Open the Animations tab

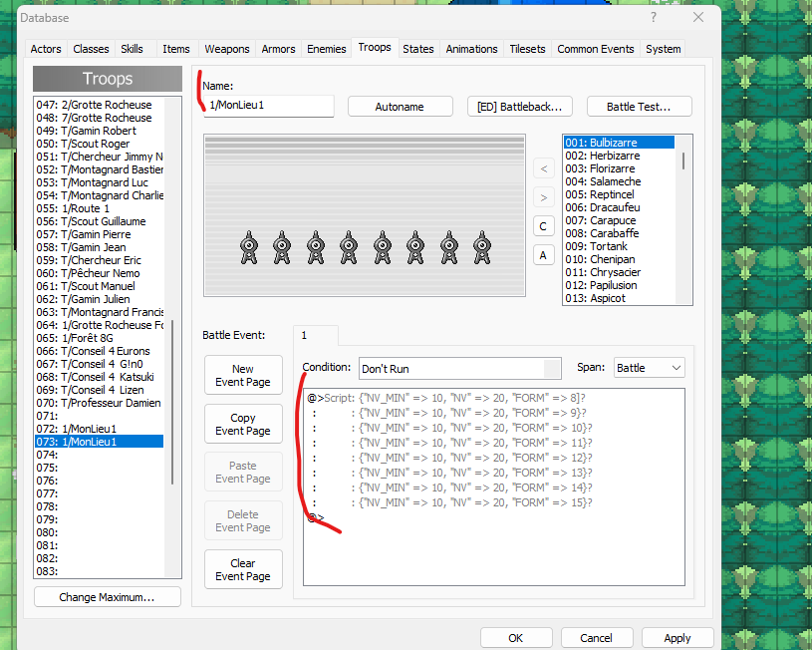tap(471, 49)
